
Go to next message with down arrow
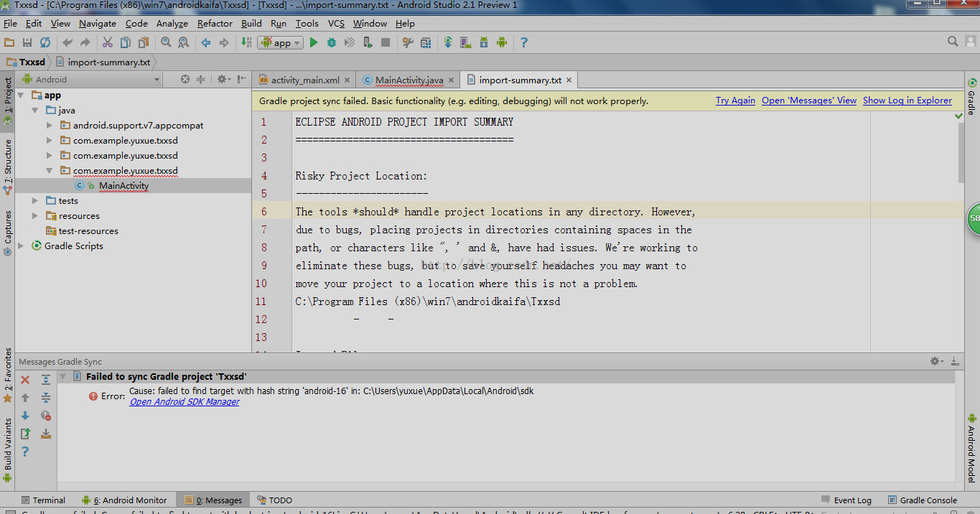25,416
